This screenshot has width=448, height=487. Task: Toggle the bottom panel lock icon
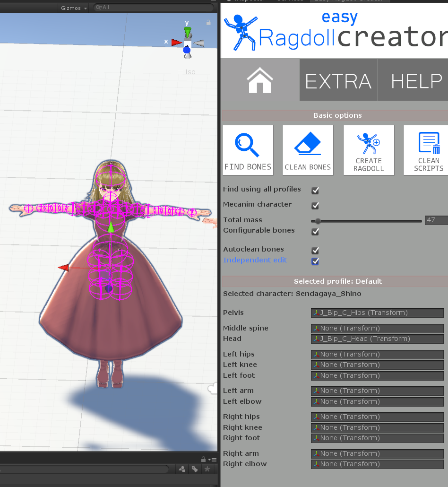point(203,460)
